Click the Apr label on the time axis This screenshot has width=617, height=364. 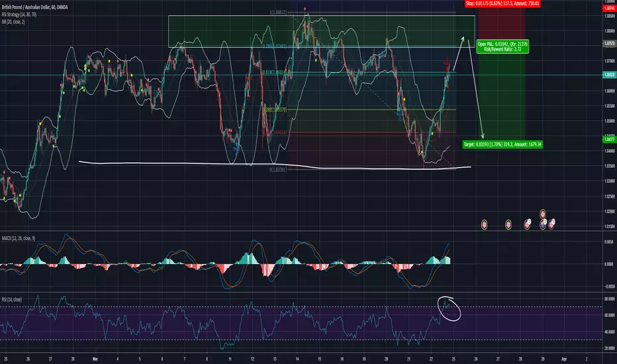point(564,359)
